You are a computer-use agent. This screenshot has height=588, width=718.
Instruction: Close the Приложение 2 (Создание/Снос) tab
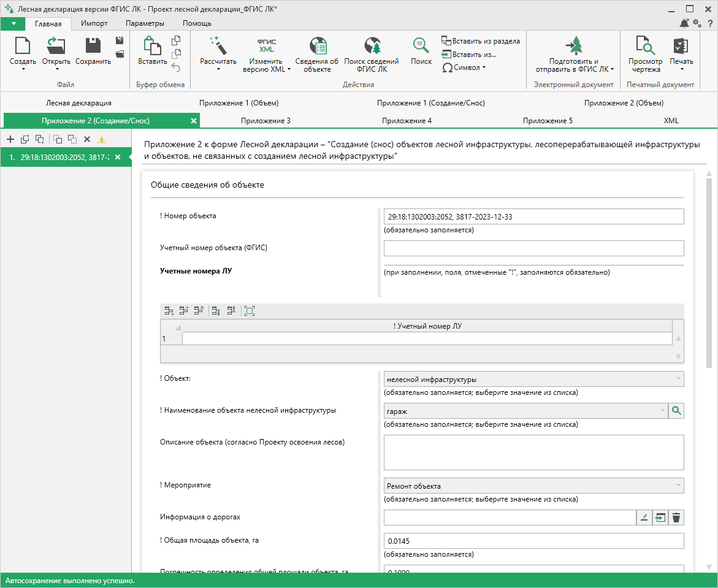pyautogui.click(x=194, y=121)
